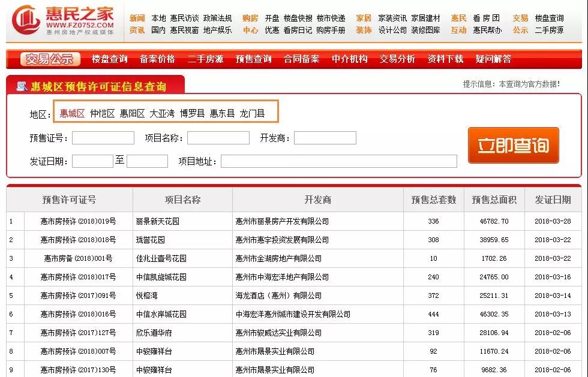This screenshot has width=588, height=377.
Task: Open the 政策法规 header link
Action: coord(217,18)
